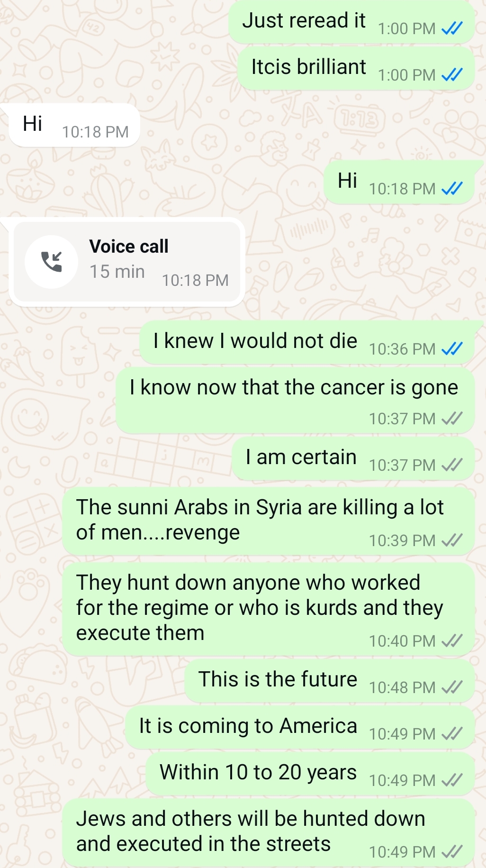Image resolution: width=486 pixels, height=868 pixels.
Task: Tap the 'Itcis brilliant' message bubble
Action: coord(356,68)
